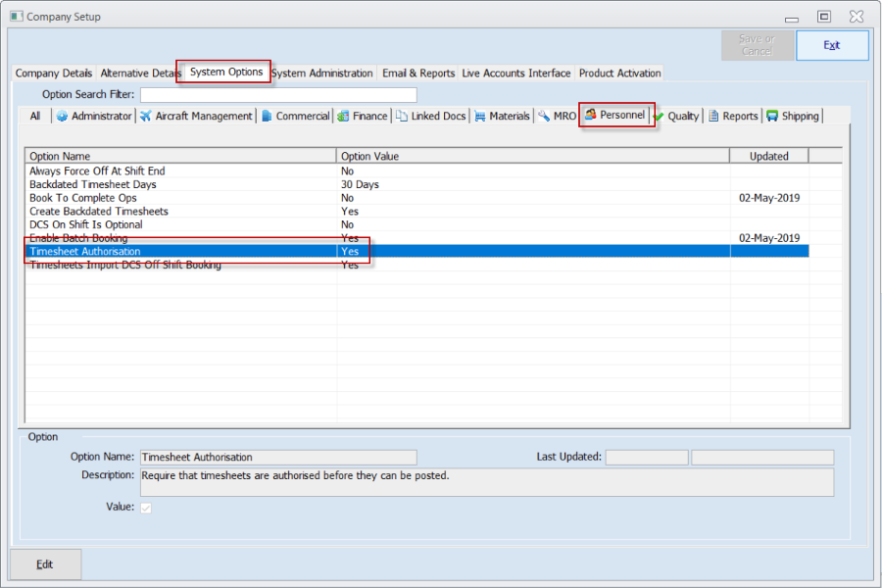882x588 pixels.
Task: Select the Timesheet Authorisation row
Action: coord(416,252)
